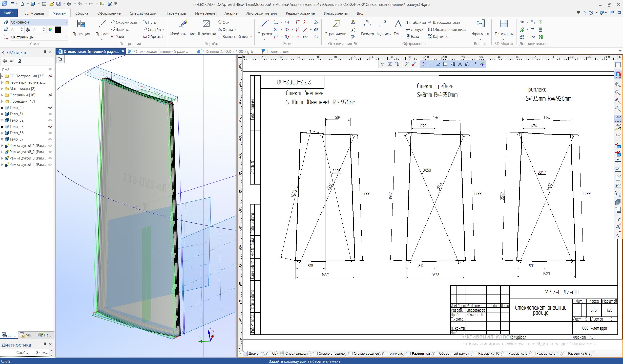
Task: Click the Путь tool
Action: click(149, 22)
